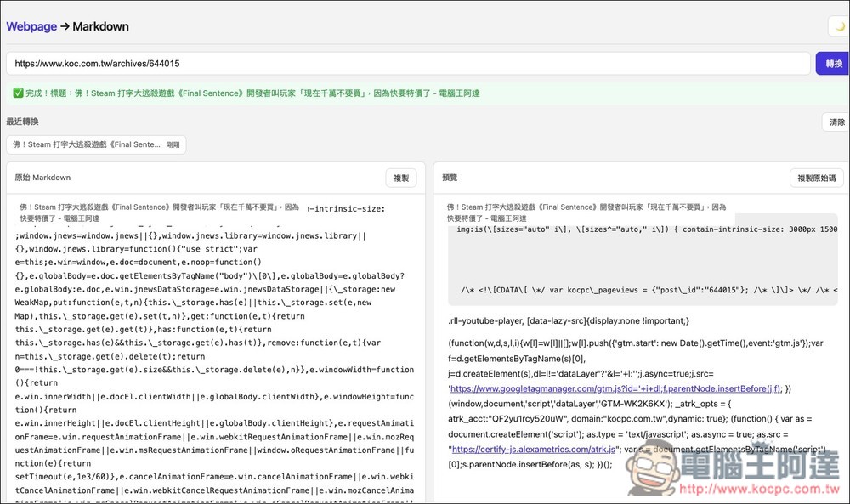
Task: Click the Markdown word in the page title
Action: pos(101,26)
